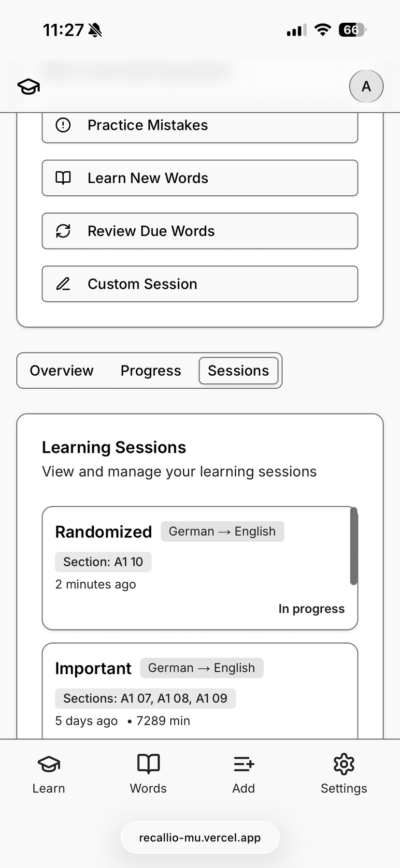400x868 pixels.
Task: Click the sessions list scrollbar thumb
Action: tap(354, 546)
